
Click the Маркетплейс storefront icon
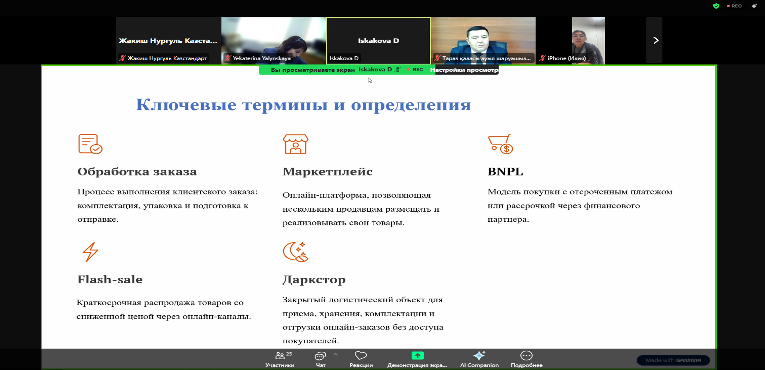[x=295, y=144]
